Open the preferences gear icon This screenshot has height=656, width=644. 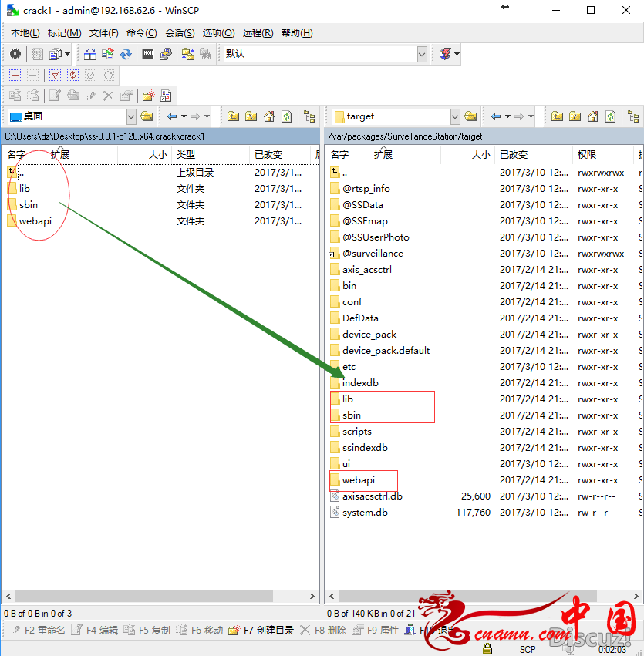tap(15, 54)
